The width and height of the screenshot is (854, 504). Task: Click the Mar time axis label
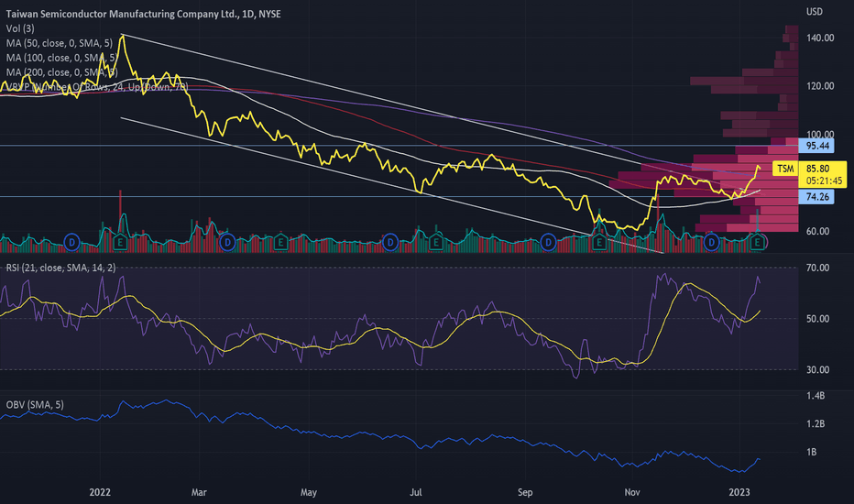coord(199,493)
